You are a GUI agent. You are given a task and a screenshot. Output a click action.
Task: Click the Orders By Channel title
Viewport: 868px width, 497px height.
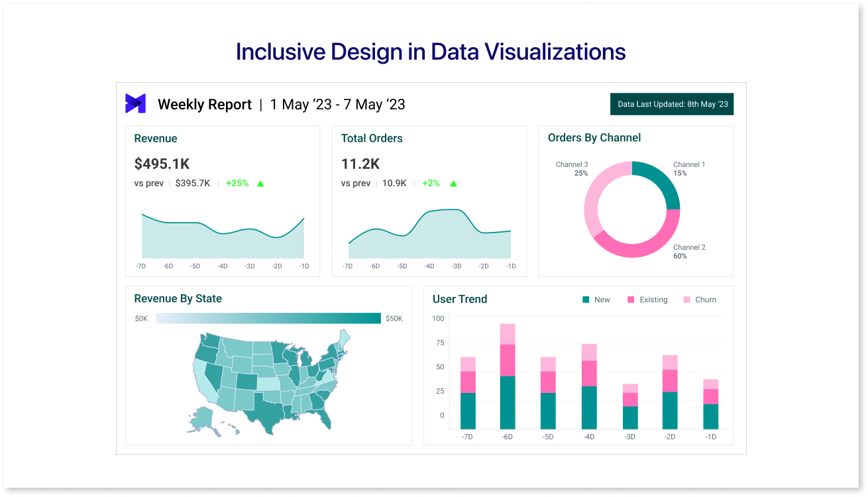[x=594, y=138]
